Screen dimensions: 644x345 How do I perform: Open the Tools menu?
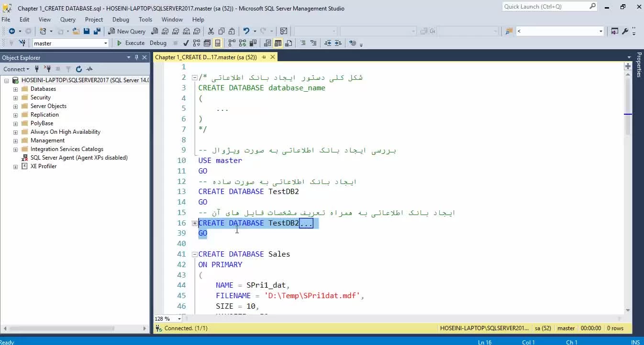(x=145, y=20)
